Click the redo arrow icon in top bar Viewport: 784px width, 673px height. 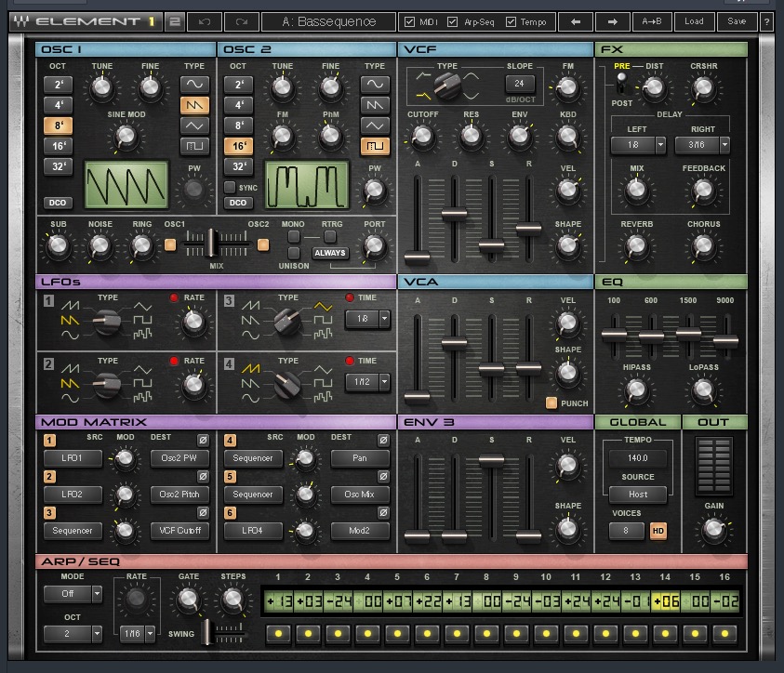click(x=242, y=21)
